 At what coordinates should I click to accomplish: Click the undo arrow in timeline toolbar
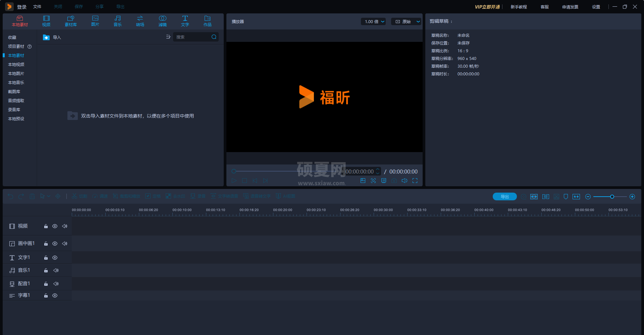tap(10, 196)
